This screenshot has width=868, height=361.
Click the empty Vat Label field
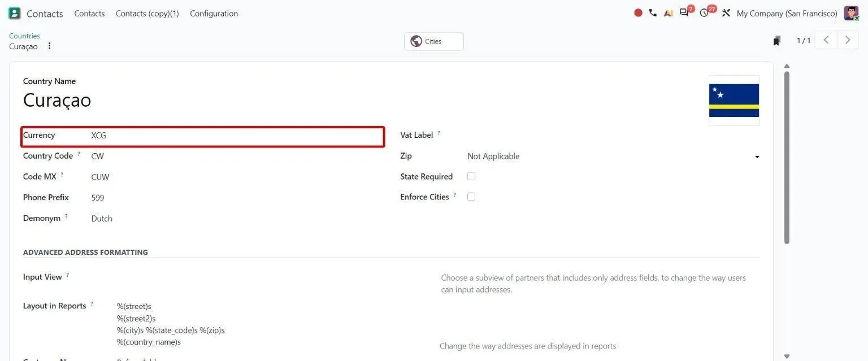click(x=613, y=136)
